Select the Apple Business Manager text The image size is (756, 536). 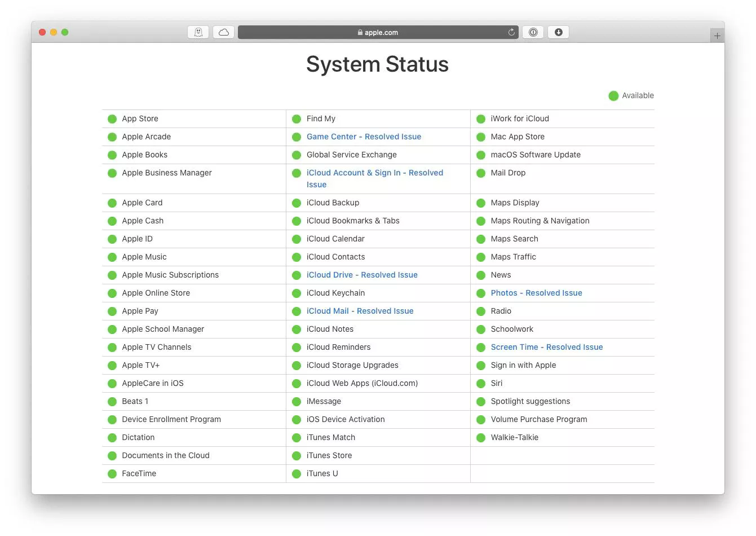167,173
